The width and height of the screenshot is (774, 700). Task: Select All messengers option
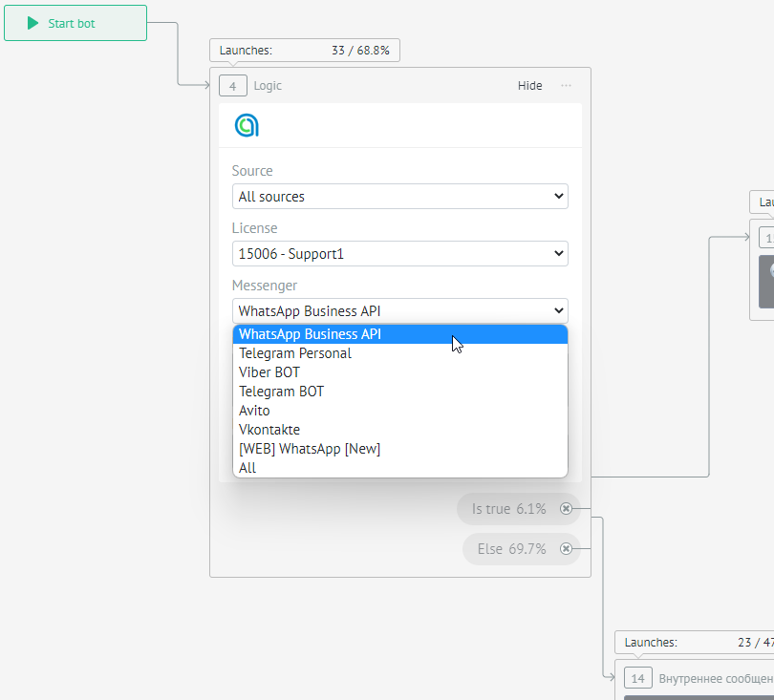tap(247, 468)
